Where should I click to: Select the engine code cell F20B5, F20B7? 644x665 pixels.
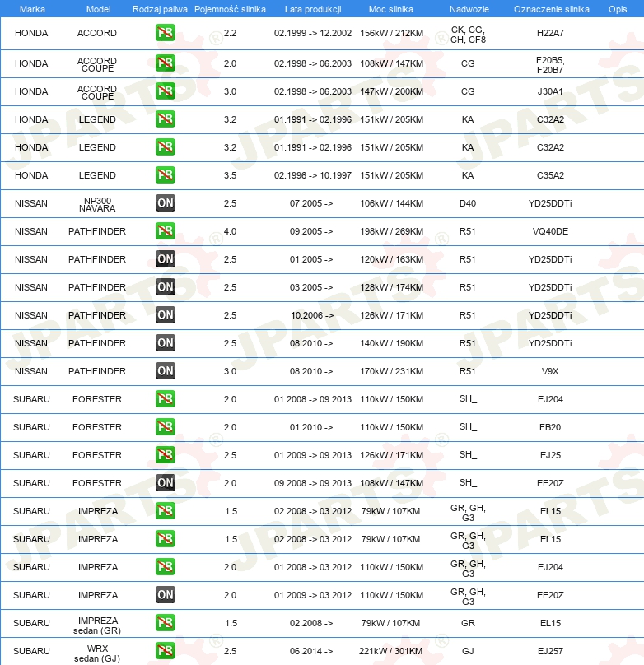[x=550, y=65]
